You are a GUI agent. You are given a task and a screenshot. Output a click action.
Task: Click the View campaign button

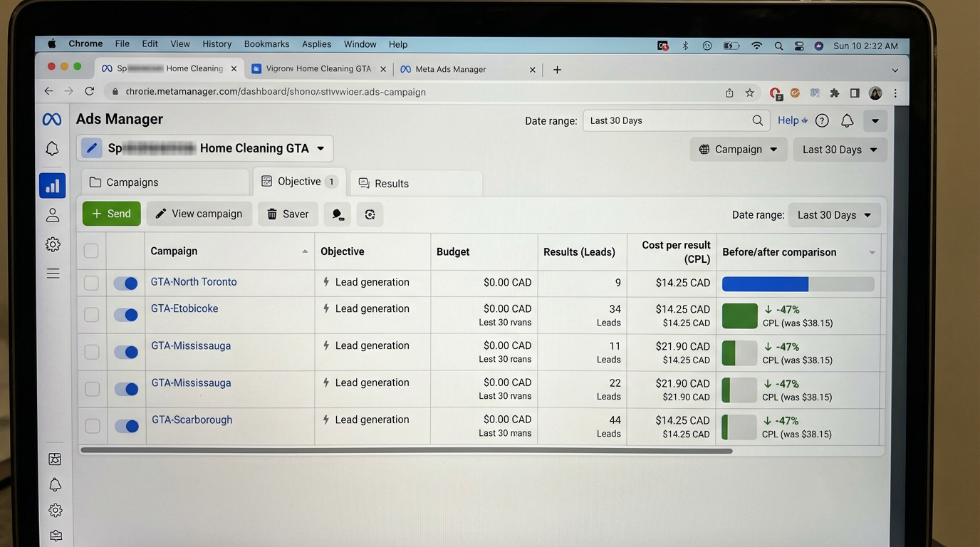pyautogui.click(x=199, y=214)
